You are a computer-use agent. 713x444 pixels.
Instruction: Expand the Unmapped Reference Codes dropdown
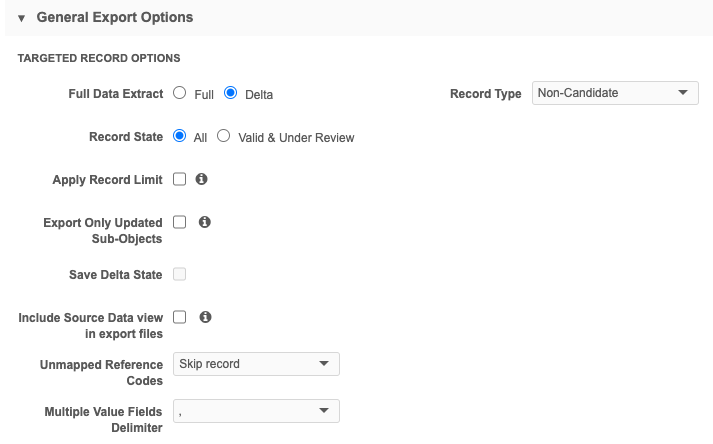pyautogui.click(x=256, y=364)
